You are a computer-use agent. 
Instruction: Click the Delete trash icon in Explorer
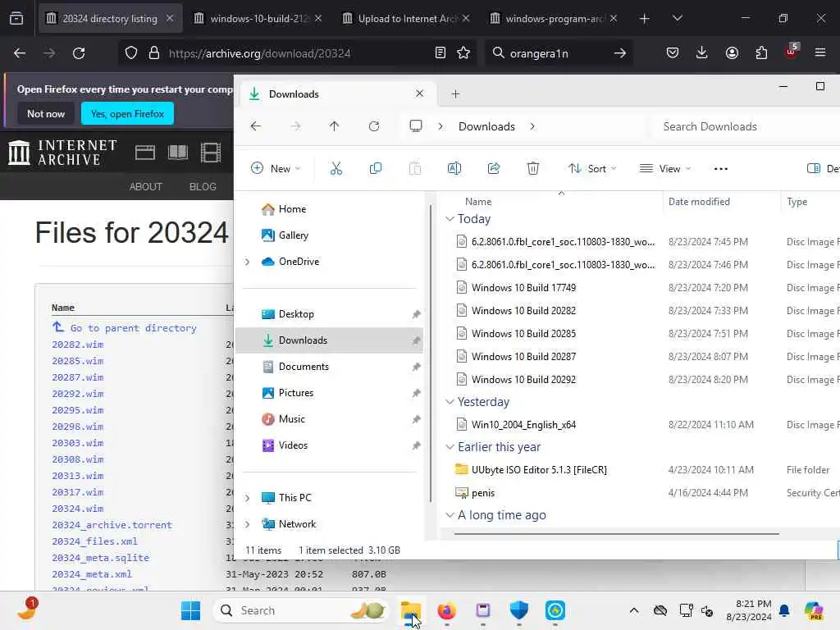point(533,169)
